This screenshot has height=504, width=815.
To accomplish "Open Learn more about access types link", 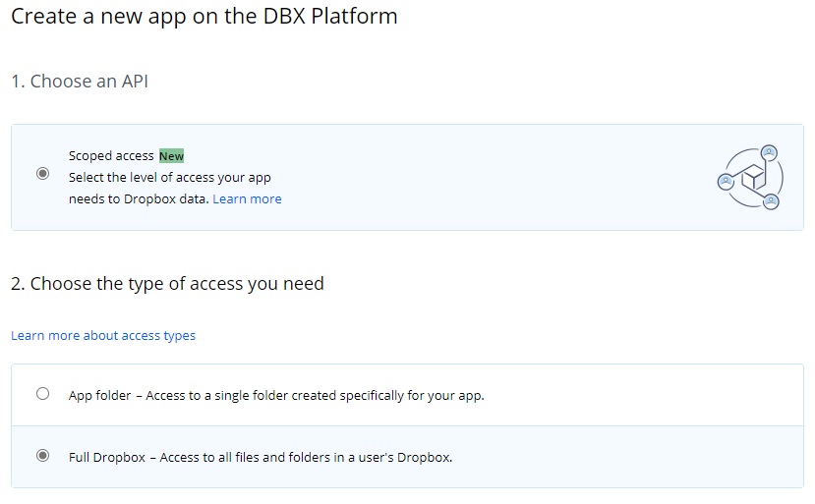I will click(x=103, y=336).
